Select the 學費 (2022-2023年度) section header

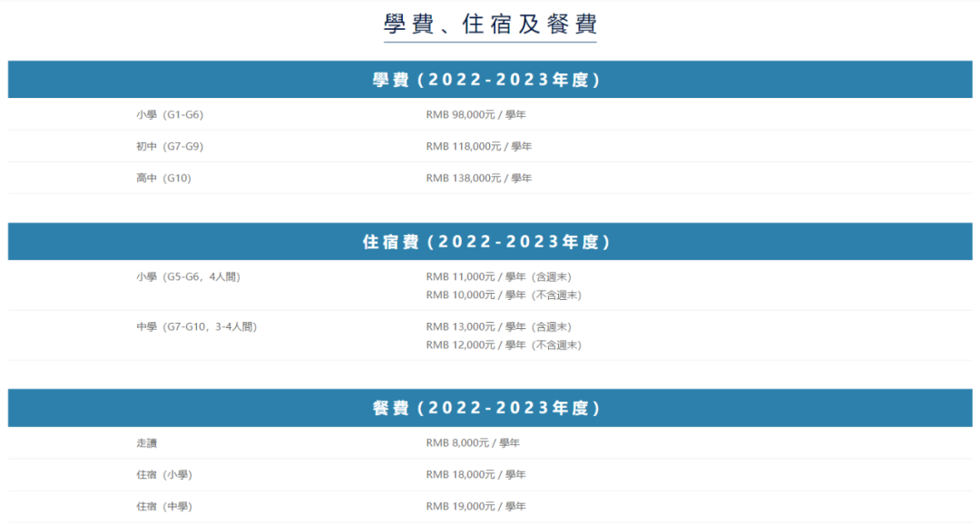(x=490, y=80)
